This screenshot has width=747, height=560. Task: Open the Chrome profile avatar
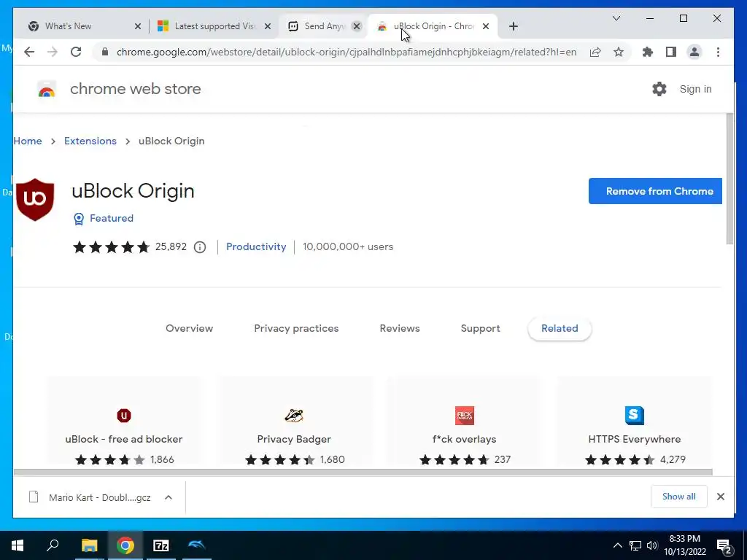click(x=694, y=52)
